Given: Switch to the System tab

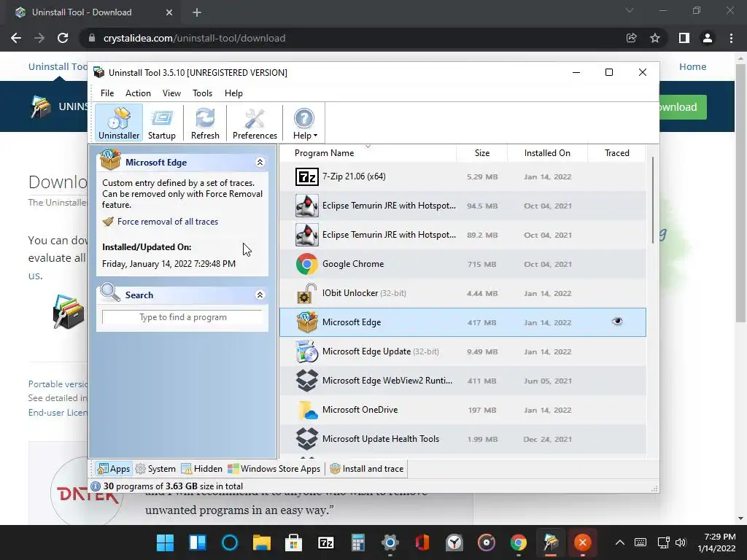Looking at the screenshot, I should (x=155, y=469).
